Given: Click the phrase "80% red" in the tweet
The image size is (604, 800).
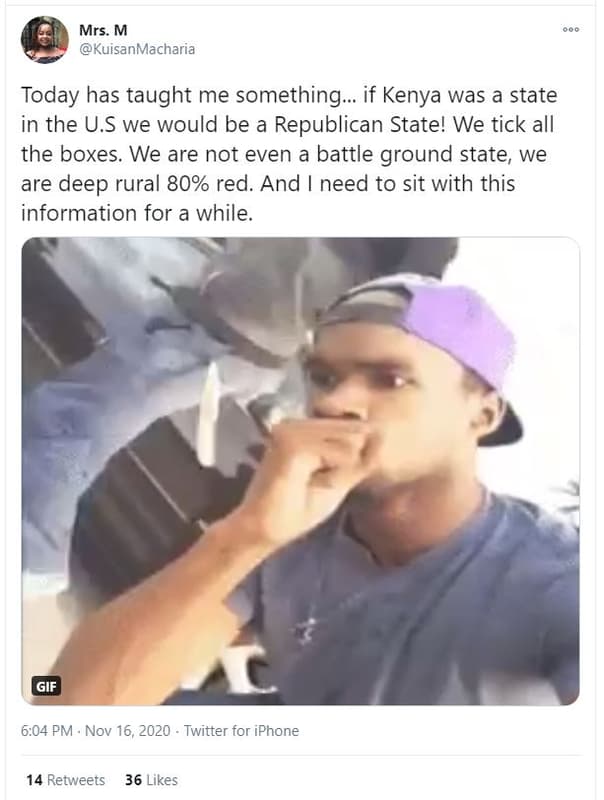Looking at the screenshot, I should click(x=209, y=184).
